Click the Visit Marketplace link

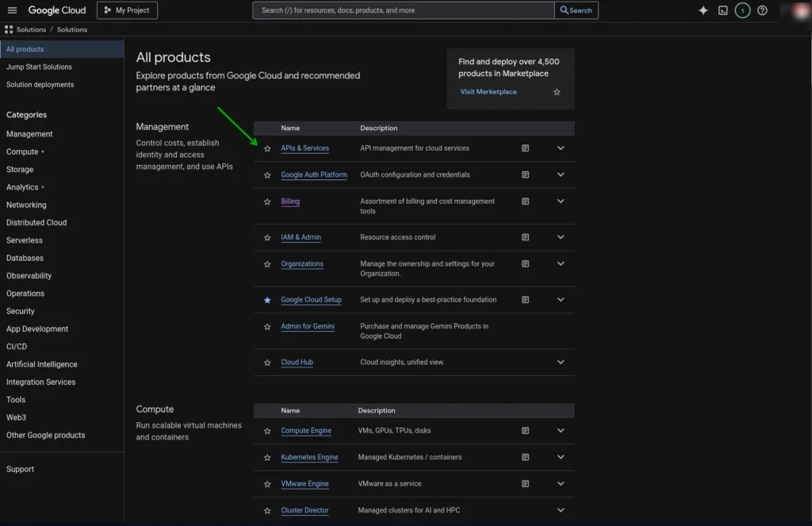(488, 92)
